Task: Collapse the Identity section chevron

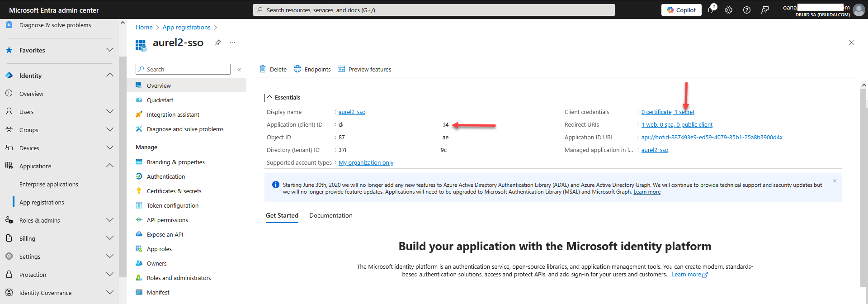Action: tap(109, 75)
